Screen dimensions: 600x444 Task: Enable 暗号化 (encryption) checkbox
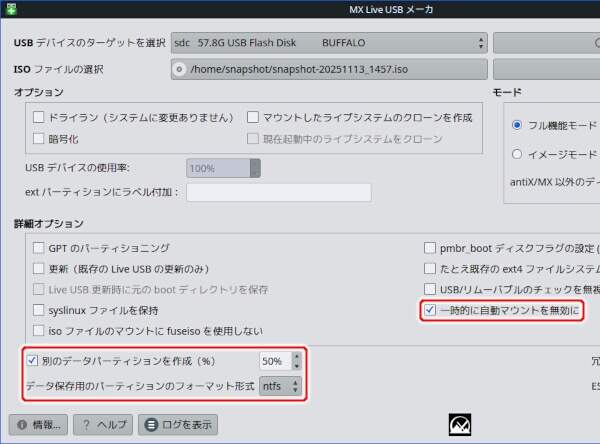tap(39, 139)
